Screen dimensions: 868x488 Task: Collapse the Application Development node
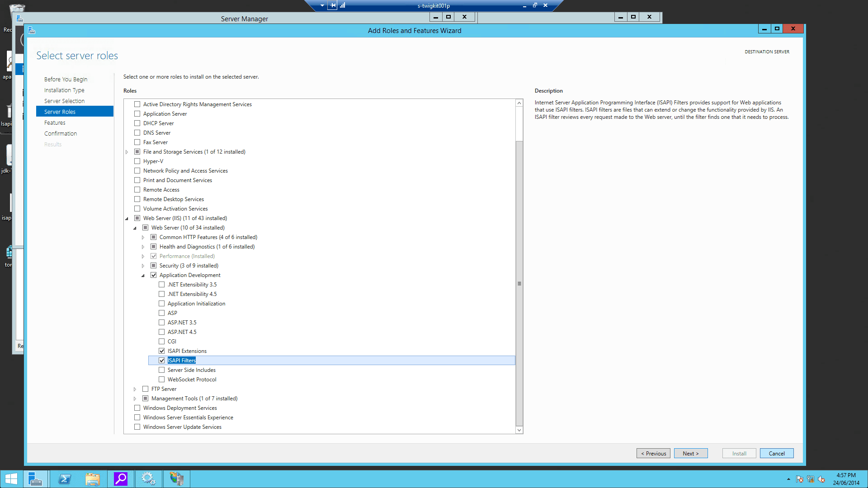point(143,275)
